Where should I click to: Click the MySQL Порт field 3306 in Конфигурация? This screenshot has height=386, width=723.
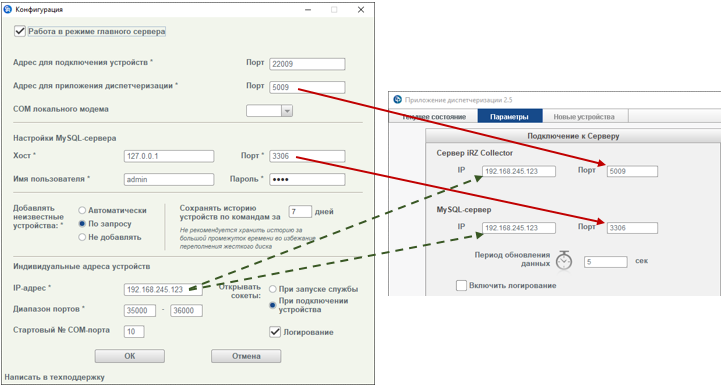click(x=307, y=156)
